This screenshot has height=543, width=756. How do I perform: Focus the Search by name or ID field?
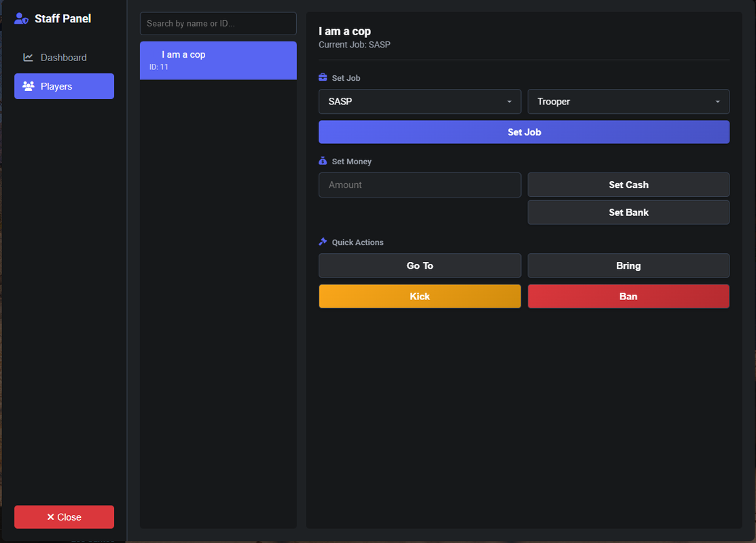[218, 24]
